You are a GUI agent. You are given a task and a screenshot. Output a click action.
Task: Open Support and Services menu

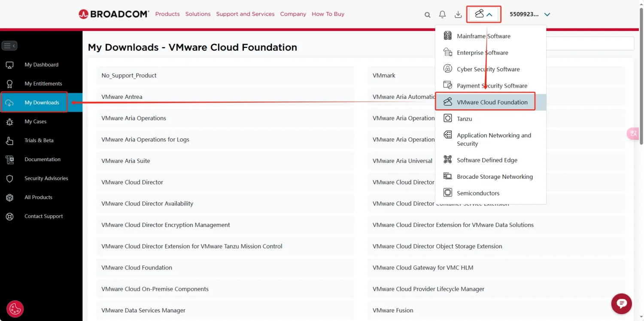245,14
